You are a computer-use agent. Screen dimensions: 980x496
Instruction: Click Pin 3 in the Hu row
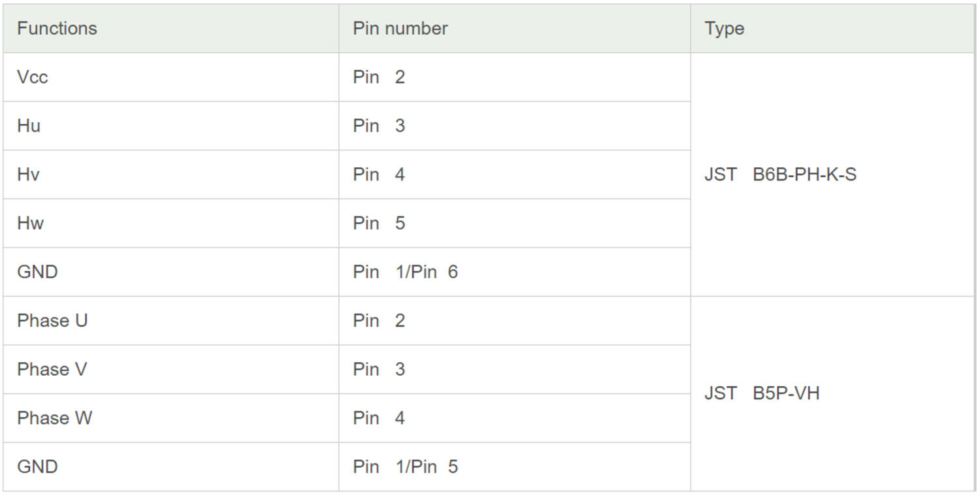click(x=379, y=125)
